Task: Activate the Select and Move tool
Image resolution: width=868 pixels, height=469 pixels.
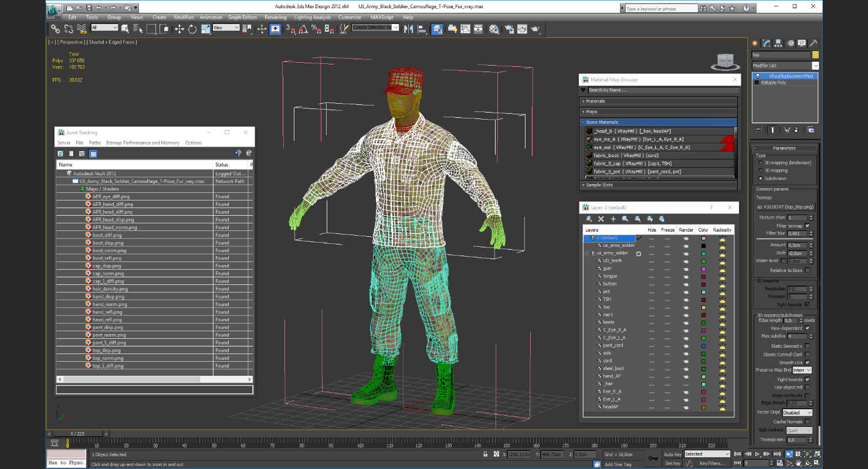Action: pyautogui.click(x=179, y=29)
